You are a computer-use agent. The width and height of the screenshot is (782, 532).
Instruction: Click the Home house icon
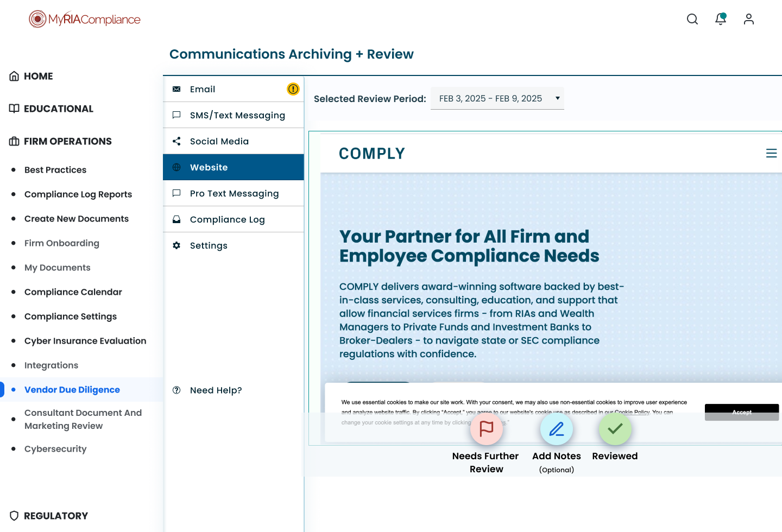14,76
